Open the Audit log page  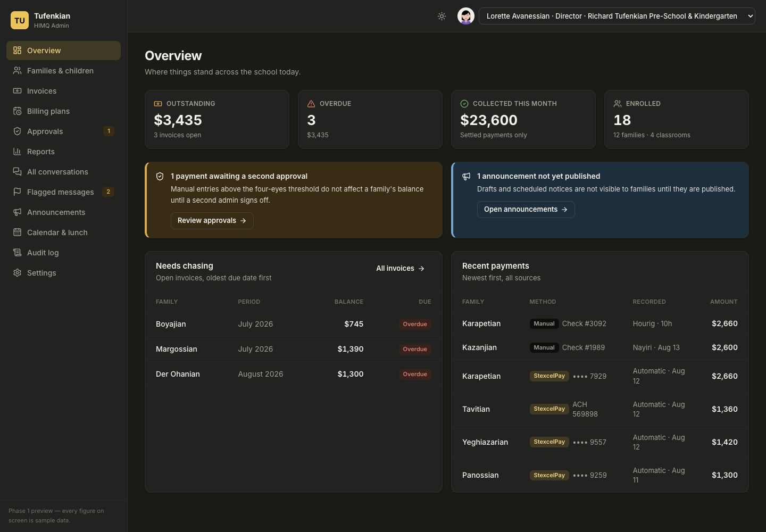(x=63, y=253)
